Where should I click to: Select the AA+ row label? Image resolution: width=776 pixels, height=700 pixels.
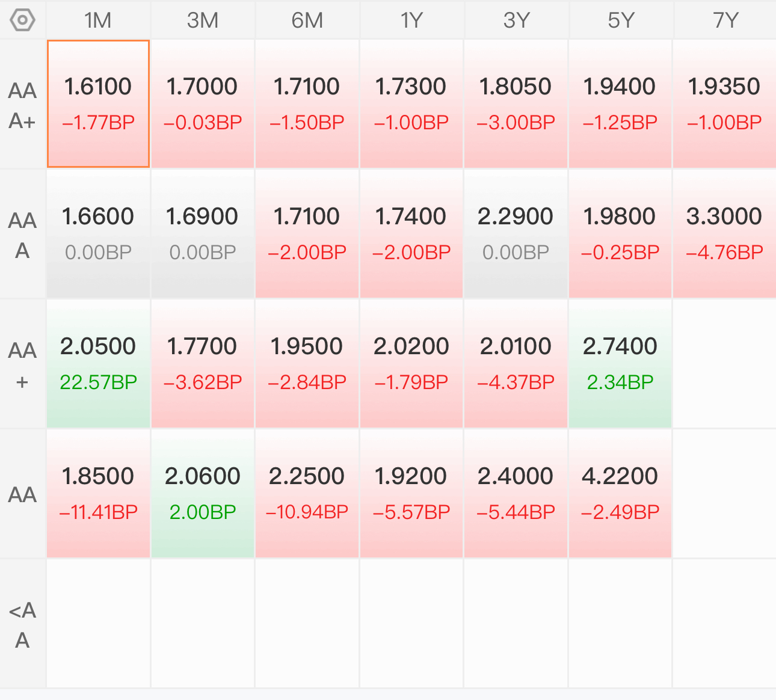tap(23, 365)
